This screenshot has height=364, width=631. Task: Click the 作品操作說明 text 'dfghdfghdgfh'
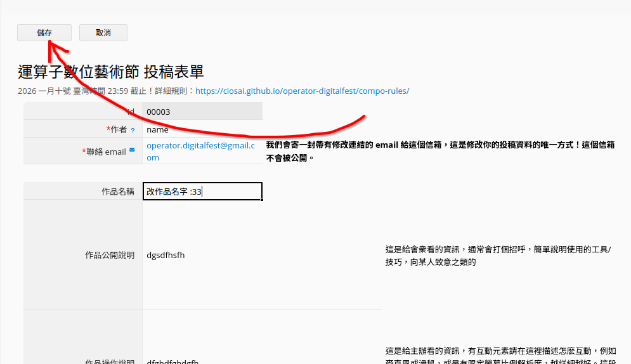tap(172, 361)
